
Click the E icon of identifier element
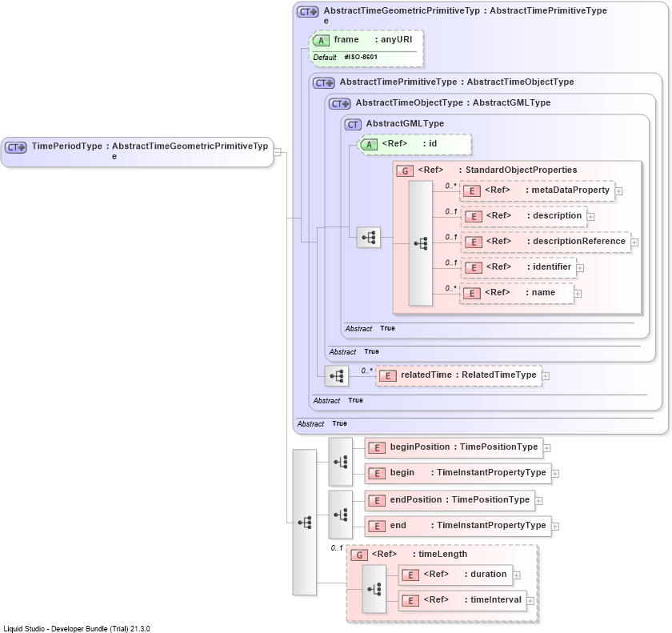click(x=474, y=268)
